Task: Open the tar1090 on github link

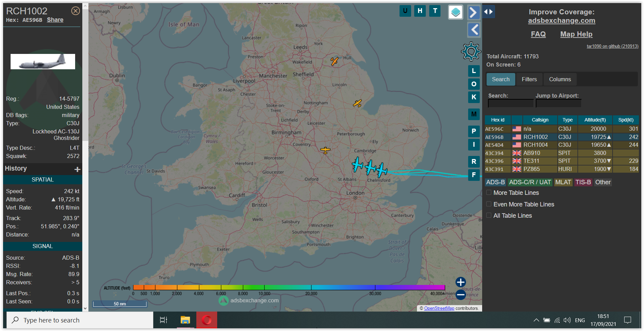Action: point(612,46)
